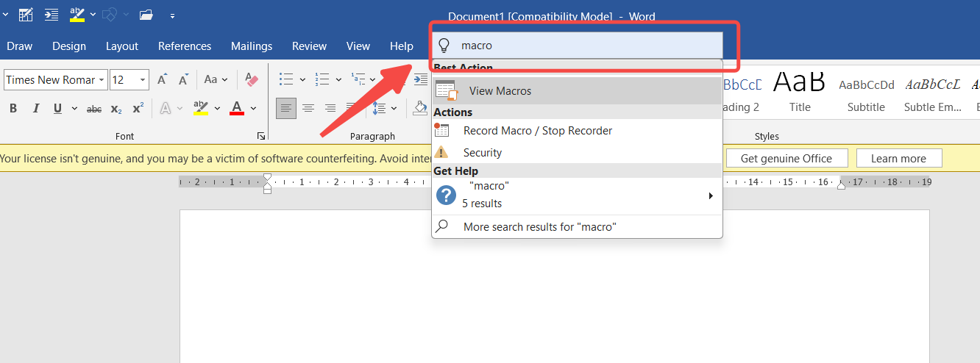Apply superscript formatting
The image size is (980, 363).
[x=138, y=109]
